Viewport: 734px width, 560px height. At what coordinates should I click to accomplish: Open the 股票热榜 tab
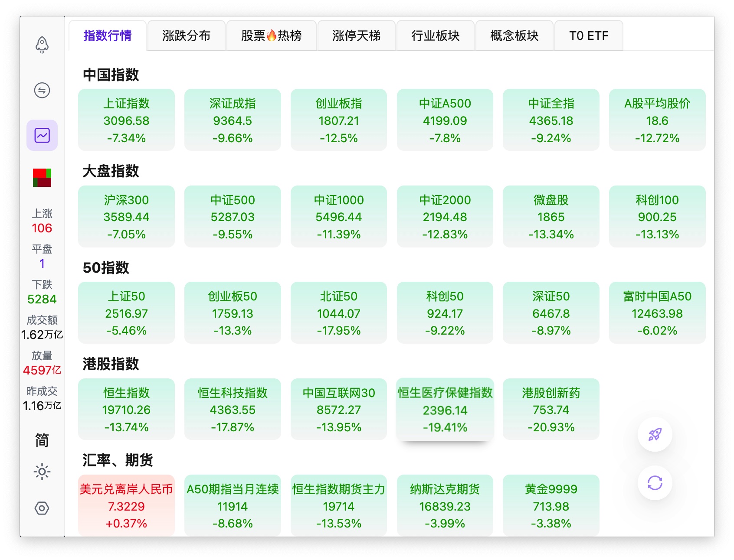coord(272,36)
